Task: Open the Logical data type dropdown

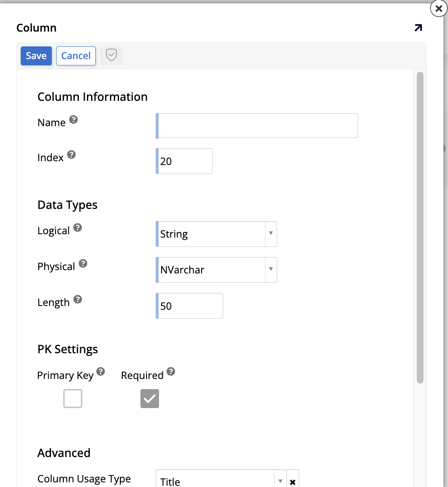Action: [271, 234]
